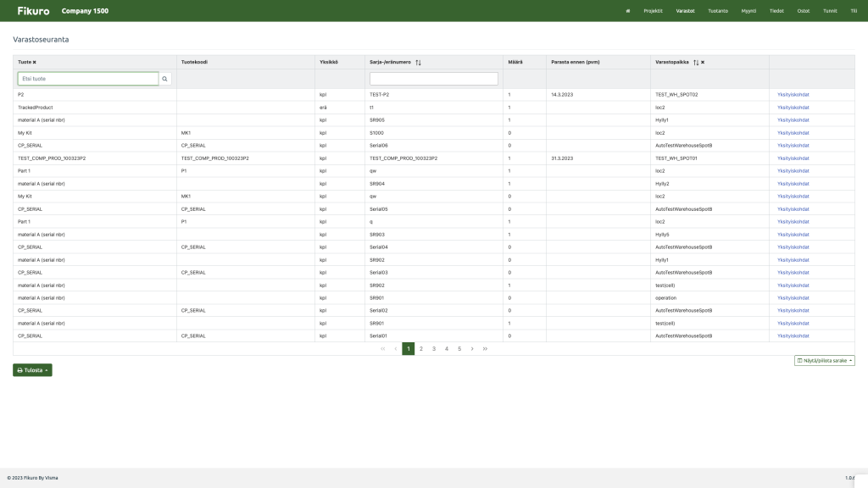The height and width of the screenshot is (488, 868).
Task: Go to page 3
Action: coord(434,349)
